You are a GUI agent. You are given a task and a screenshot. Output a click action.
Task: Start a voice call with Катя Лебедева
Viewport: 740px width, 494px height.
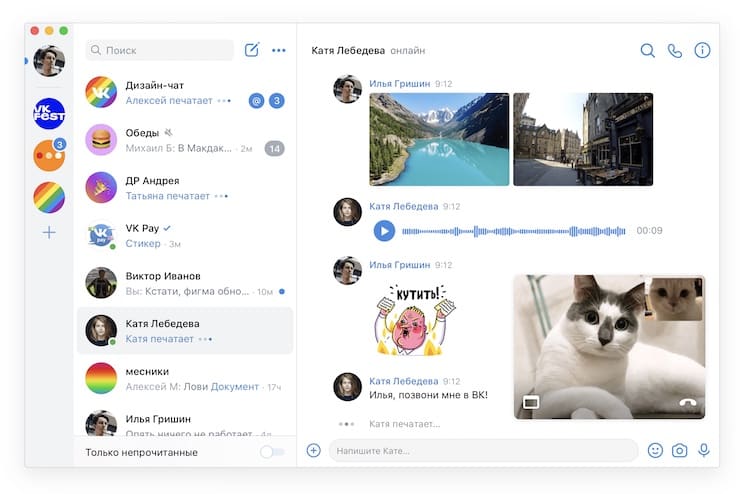point(675,50)
